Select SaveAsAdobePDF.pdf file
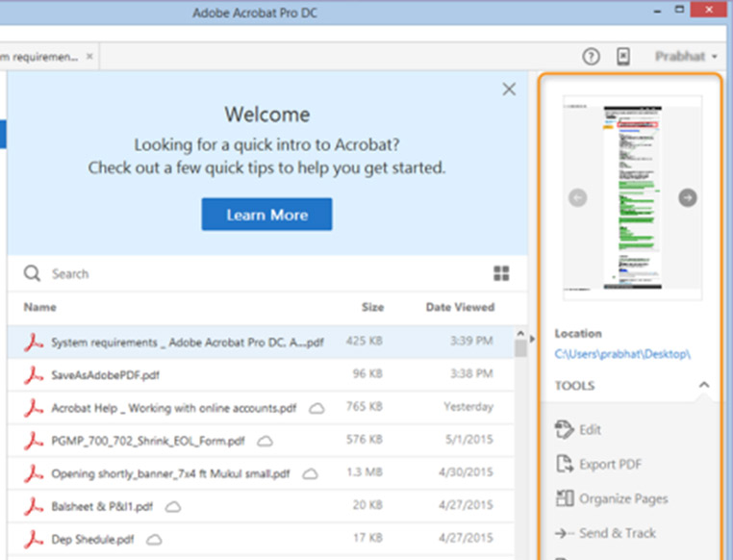 (x=261, y=375)
